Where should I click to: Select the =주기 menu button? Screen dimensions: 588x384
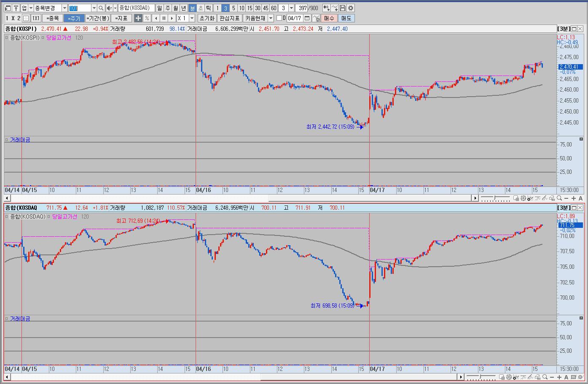tap(74, 18)
